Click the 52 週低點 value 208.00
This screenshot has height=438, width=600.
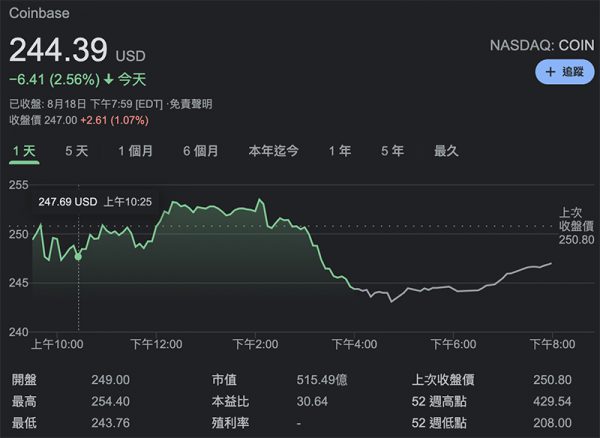(552, 423)
